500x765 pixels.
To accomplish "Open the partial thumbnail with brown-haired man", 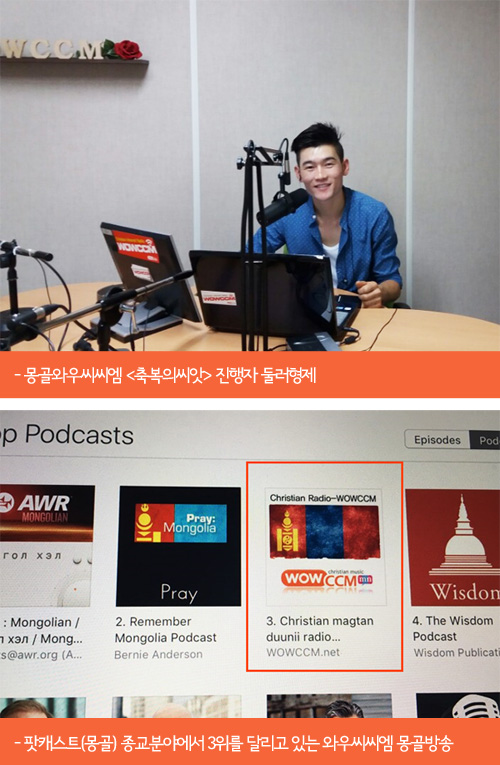I will (x=43, y=707).
